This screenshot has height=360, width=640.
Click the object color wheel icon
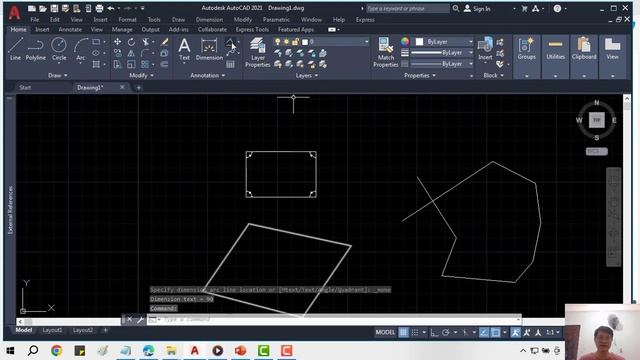coord(404,42)
